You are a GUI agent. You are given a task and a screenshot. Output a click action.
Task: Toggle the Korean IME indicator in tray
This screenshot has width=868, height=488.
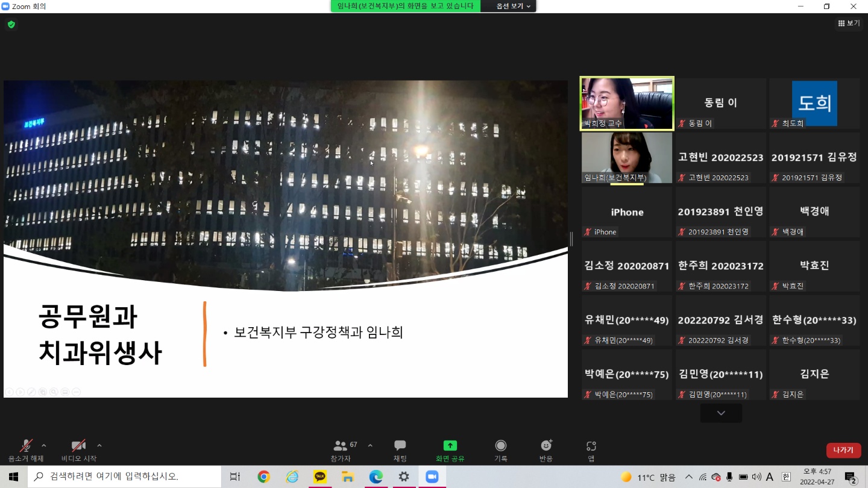tap(786, 477)
